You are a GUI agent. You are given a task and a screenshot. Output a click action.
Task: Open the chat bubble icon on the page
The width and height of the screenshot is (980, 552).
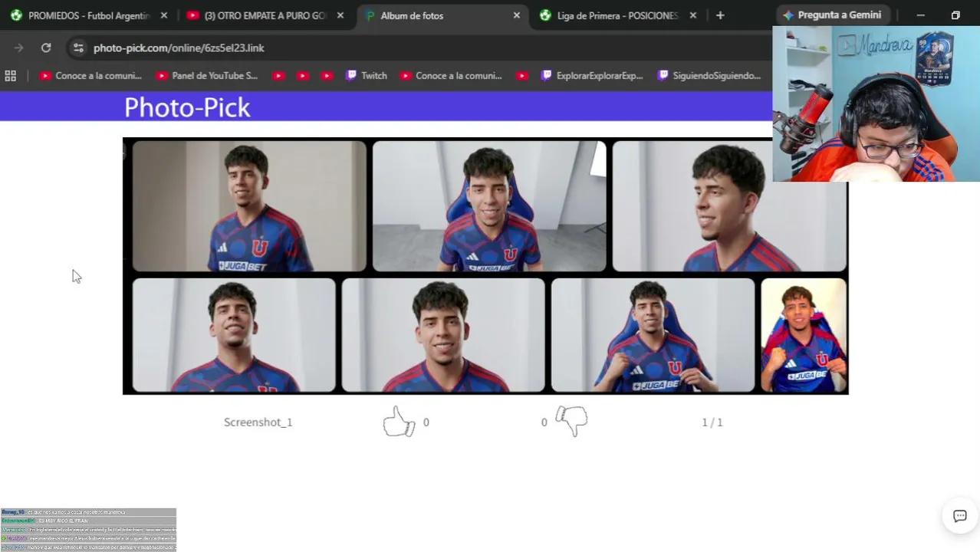tap(959, 516)
